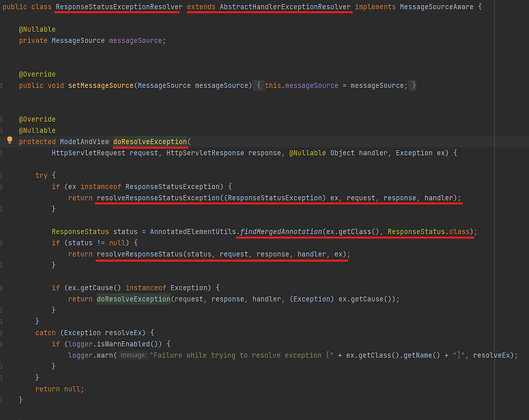Collapse fold marker beside 'if (ex instanceof ResponseStatusException)'
This screenshot has width=529, height=420.
tap(1, 187)
